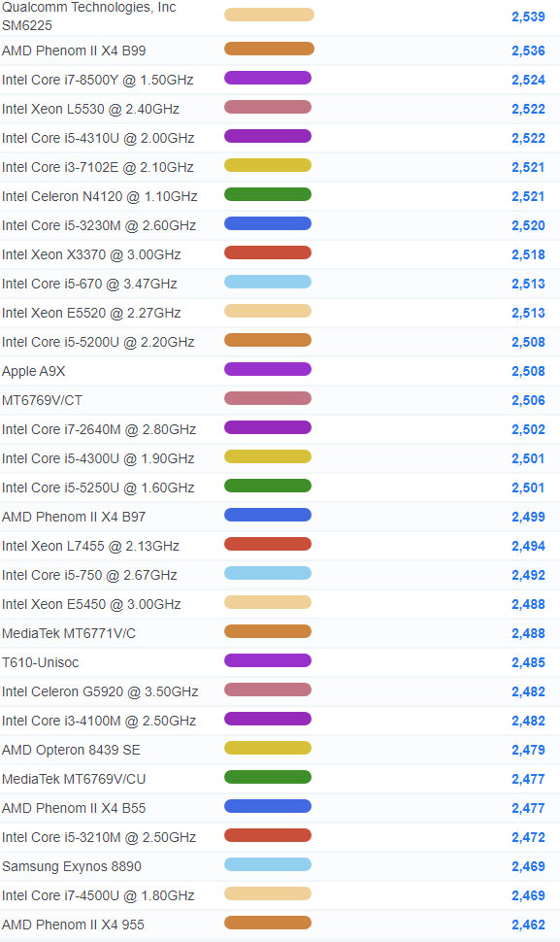This screenshot has width=560, height=942.
Task: Select the Intel Xeon X3370 @ 3.00GHz row
Action: point(280,254)
